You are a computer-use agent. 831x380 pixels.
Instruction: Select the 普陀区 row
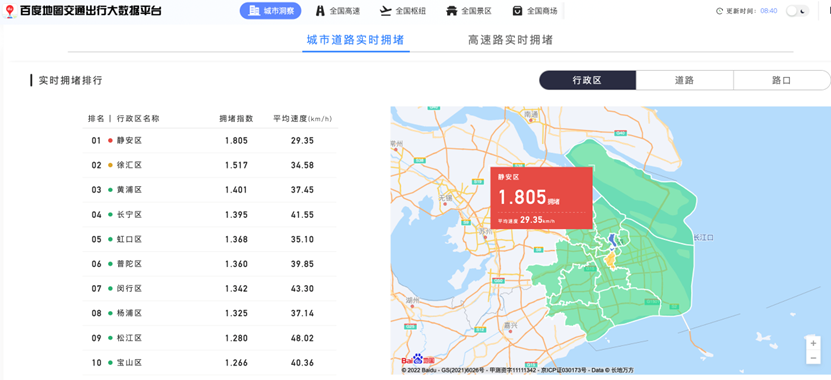210,264
